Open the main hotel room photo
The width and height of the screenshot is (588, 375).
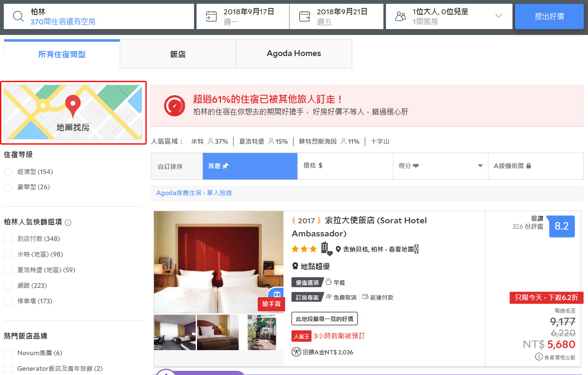(x=218, y=262)
